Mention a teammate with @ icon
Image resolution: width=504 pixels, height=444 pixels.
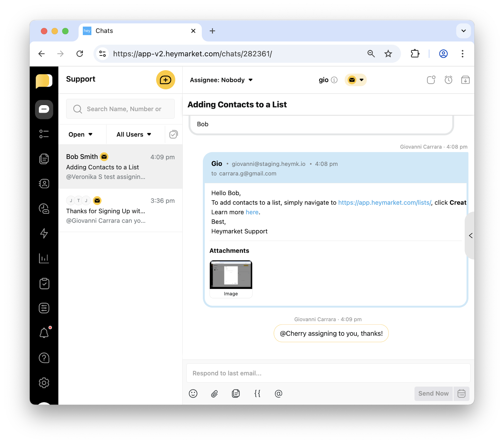(x=278, y=394)
